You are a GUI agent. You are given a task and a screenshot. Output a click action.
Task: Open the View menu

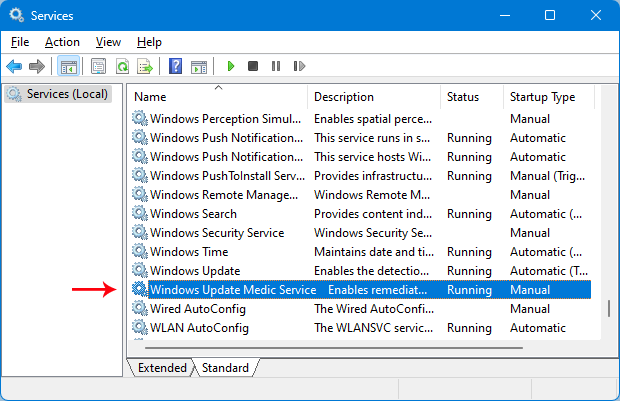[x=108, y=42]
